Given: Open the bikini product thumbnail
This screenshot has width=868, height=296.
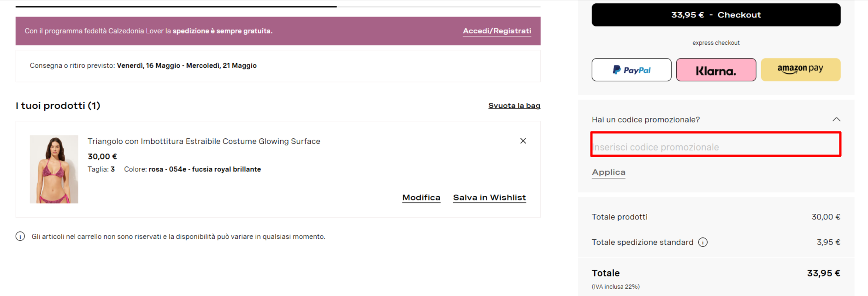Looking at the screenshot, I should [54, 169].
